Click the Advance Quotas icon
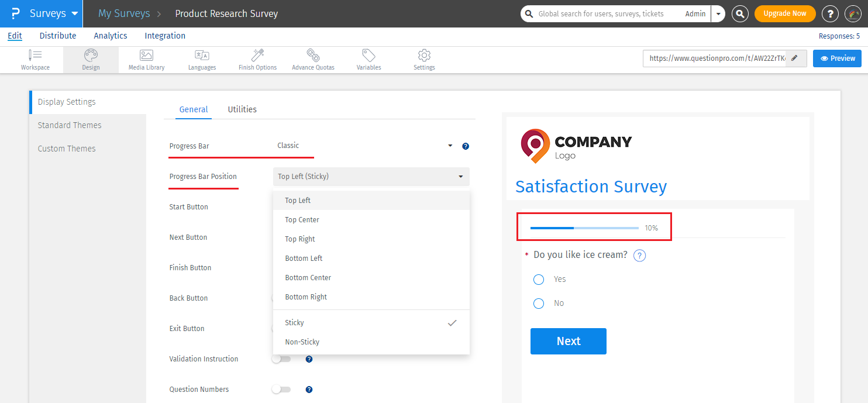868x403 pixels. coord(313,59)
